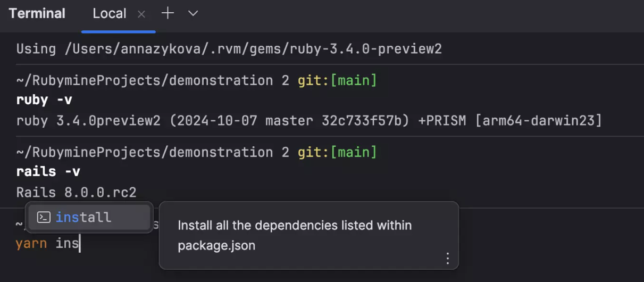Click the rvm gems path output line
644x282 pixels.
229,49
